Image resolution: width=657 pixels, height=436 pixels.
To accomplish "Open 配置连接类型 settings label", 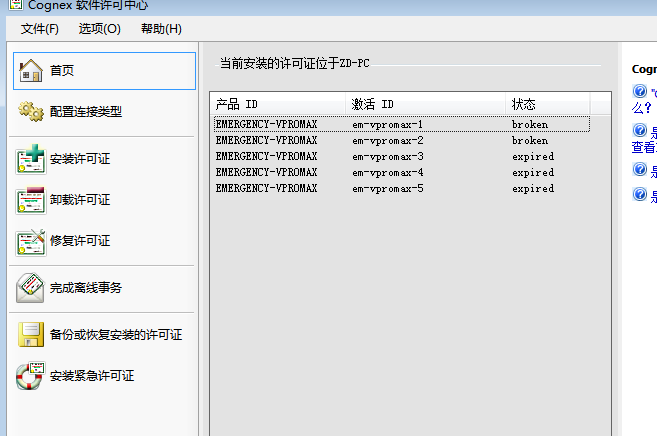I will (x=86, y=111).
